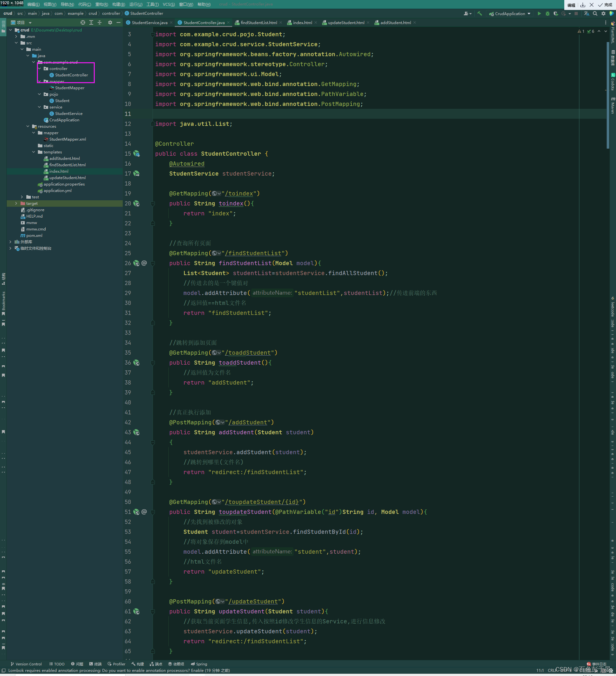This screenshot has height=676, width=616.
Task: Stop the running process square icon
Action: coord(576,13)
